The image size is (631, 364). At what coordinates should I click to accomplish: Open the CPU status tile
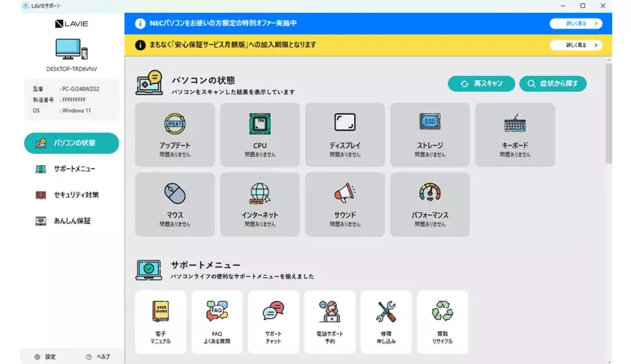point(260,134)
